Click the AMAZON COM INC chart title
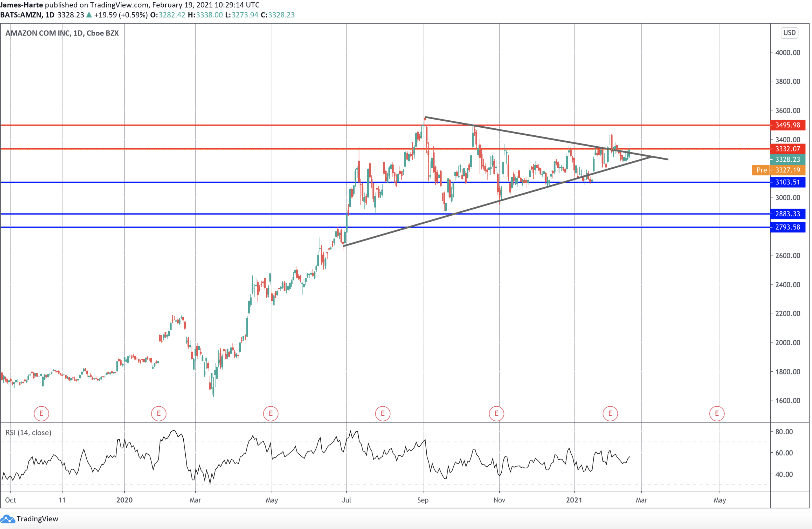Viewport: 812px width, 529px height. (62, 33)
